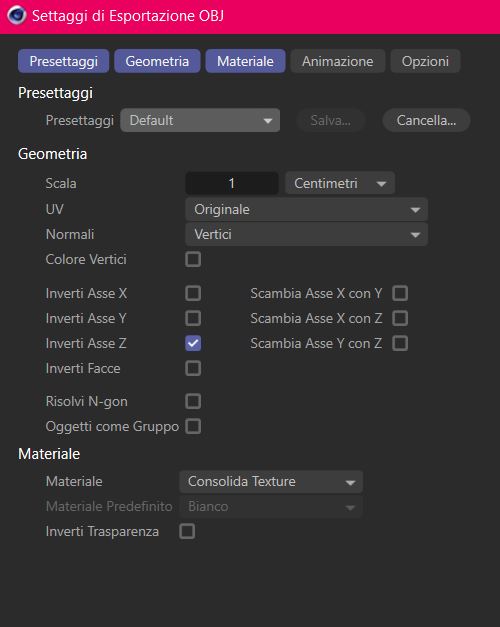Enable Scambia Asse X con Y
Viewport: 500px width, 627px height.
pos(400,293)
